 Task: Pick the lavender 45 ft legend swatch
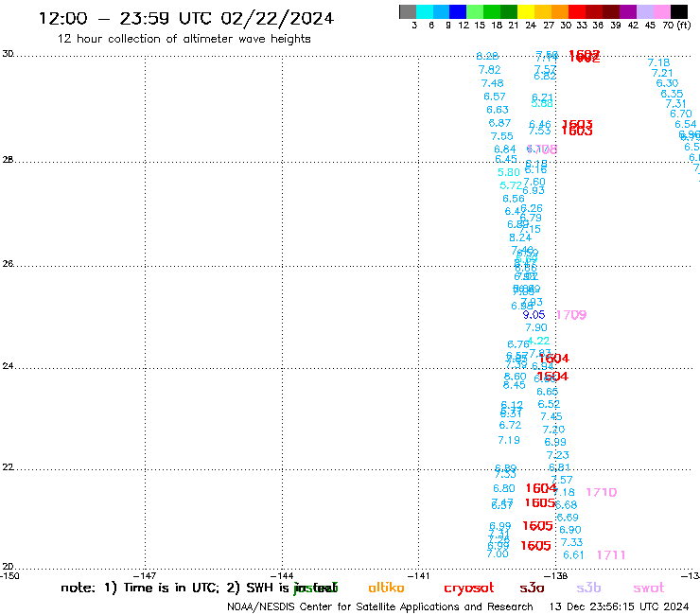[x=644, y=11]
